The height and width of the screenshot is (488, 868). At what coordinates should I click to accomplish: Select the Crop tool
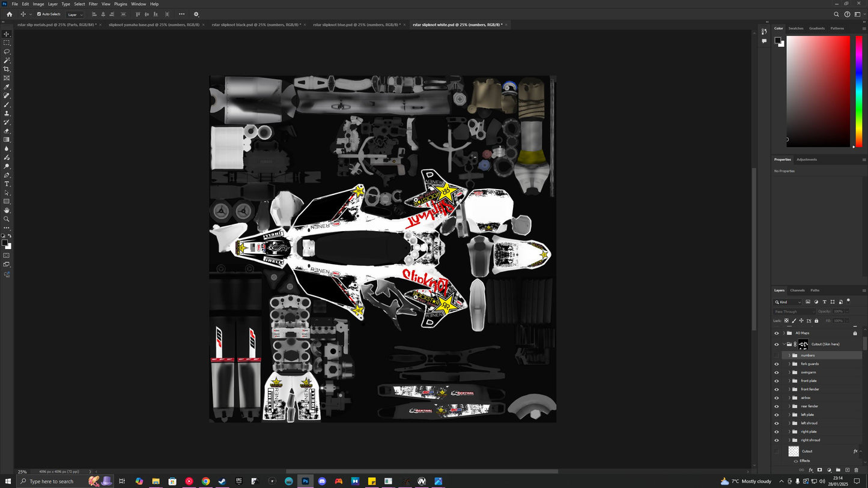coord(7,69)
